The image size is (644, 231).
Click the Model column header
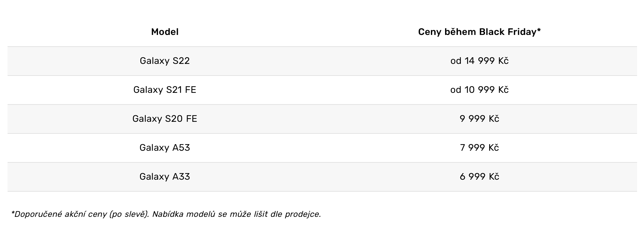coord(165,32)
